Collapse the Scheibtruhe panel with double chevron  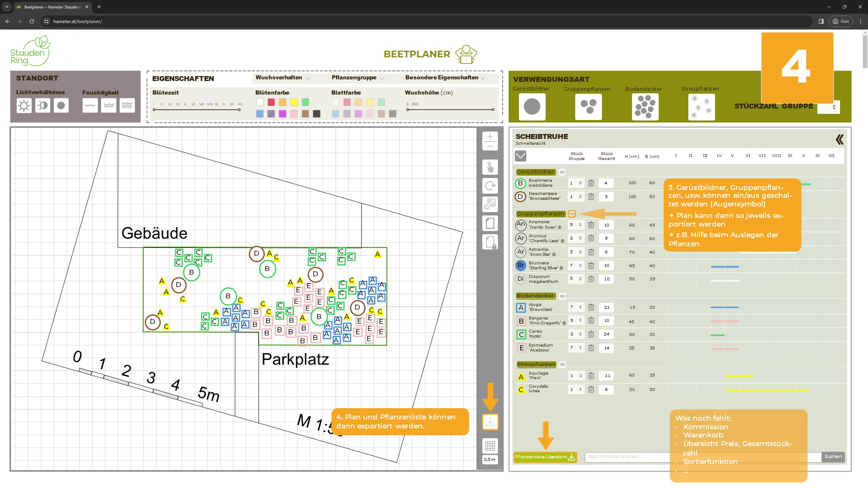839,140
